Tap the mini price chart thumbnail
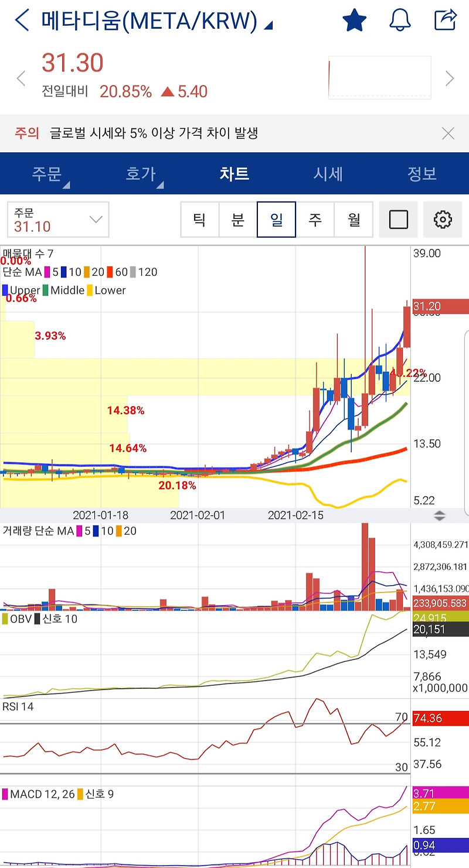The height and width of the screenshot is (868, 469). click(x=379, y=77)
